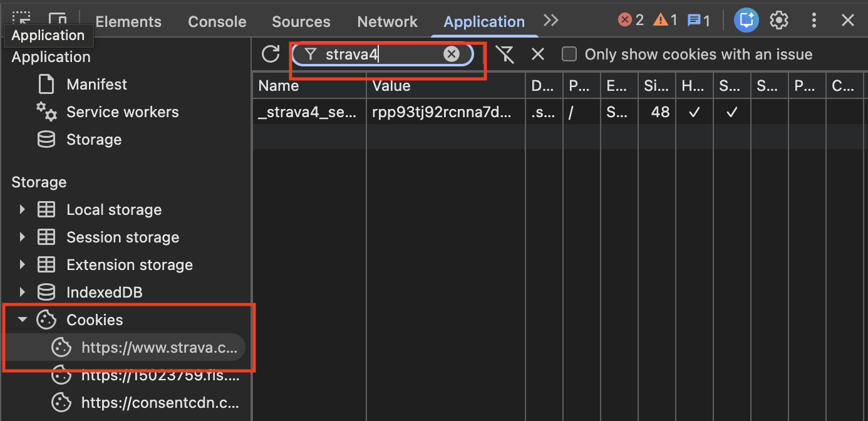The width and height of the screenshot is (868, 421).
Task: Open Service workers in the sidebar
Action: 123,112
